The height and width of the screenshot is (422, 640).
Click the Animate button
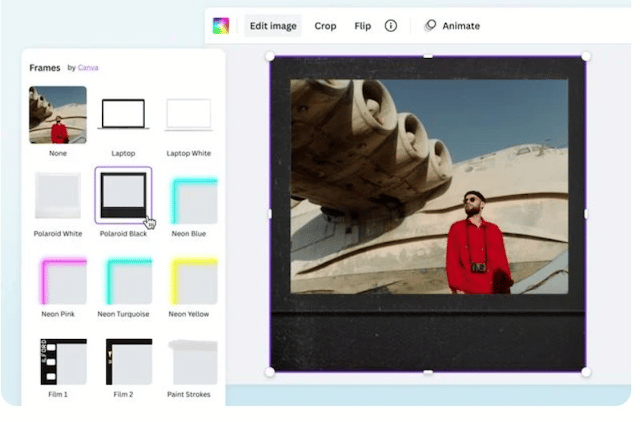pos(452,26)
